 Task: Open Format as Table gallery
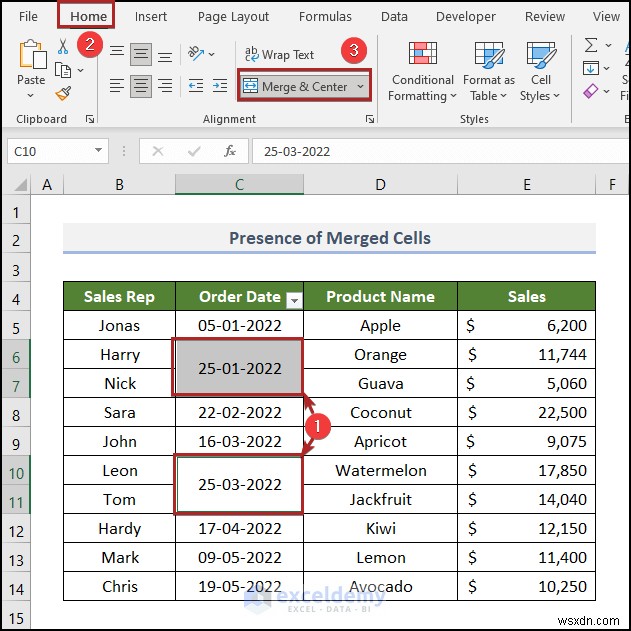(489, 72)
